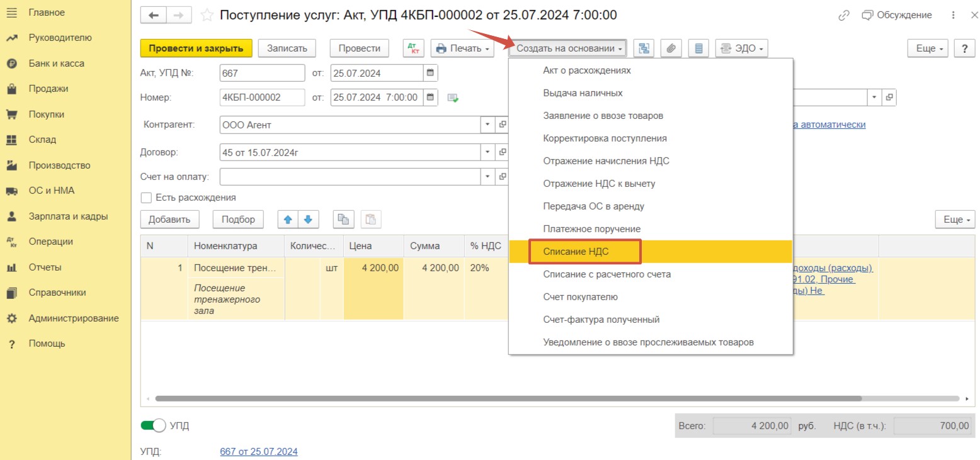
Task: Open the Счет на оплату card icon
Action: [x=503, y=177]
